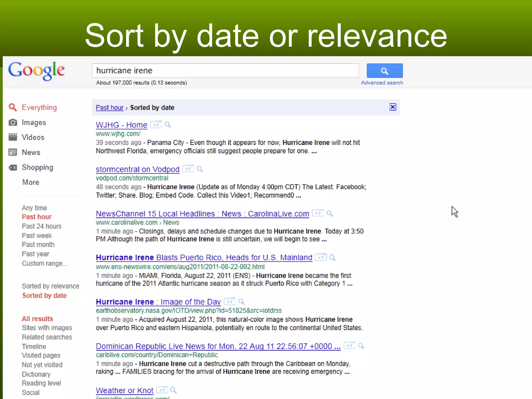Select Past 24 hours filter
532x399 pixels.
42,226
